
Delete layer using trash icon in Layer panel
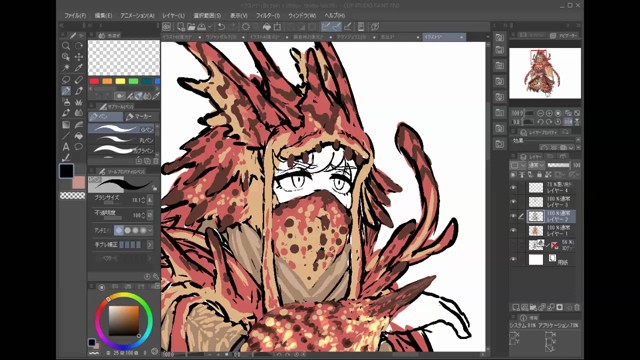[x=577, y=307]
